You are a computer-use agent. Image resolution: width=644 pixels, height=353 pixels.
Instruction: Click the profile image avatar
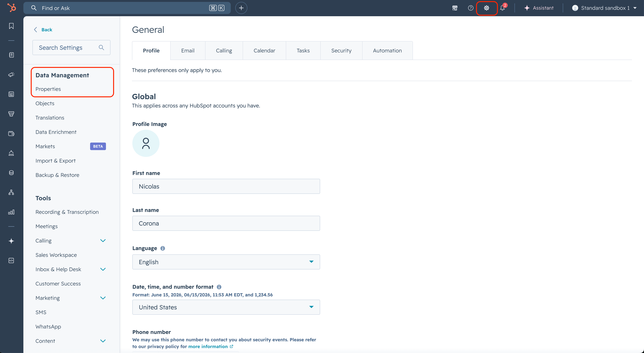tap(146, 143)
